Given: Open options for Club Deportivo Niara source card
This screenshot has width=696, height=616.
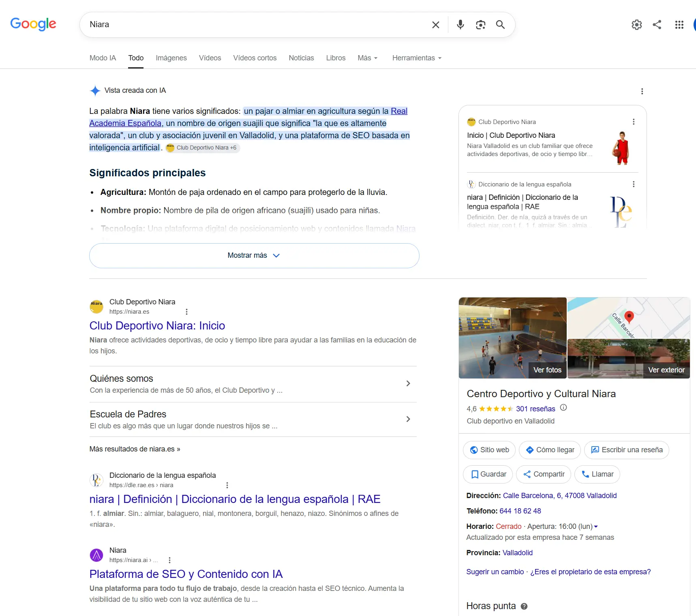Looking at the screenshot, I should coord(634,122).
